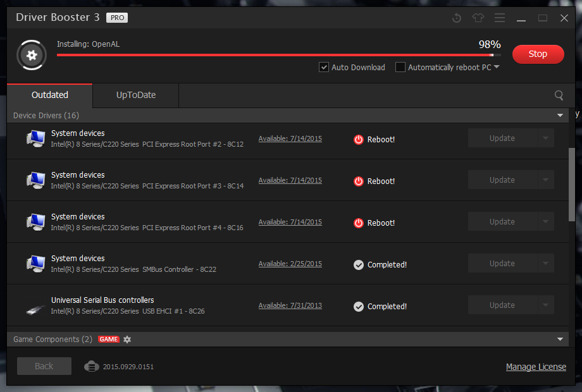Maximize the Driver Booster window
This screenshot has height=392, width=582.
[x=543, y=18]
